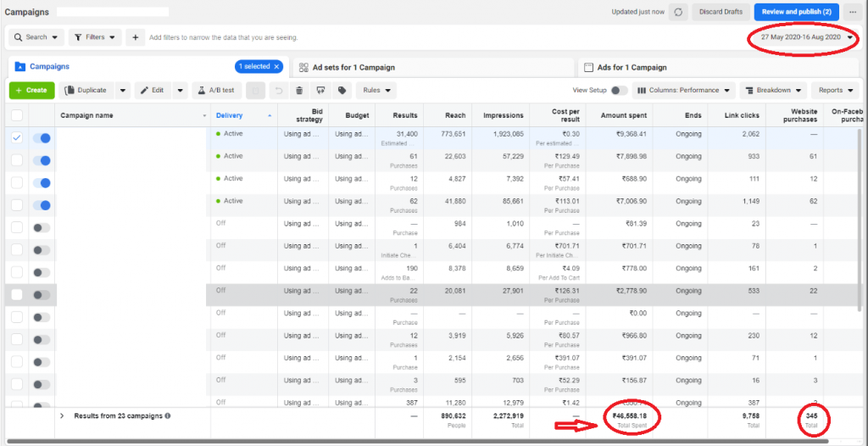Screen dimensions: 868x446
Task: Open the Search dropdown
Action: [36, 37]
